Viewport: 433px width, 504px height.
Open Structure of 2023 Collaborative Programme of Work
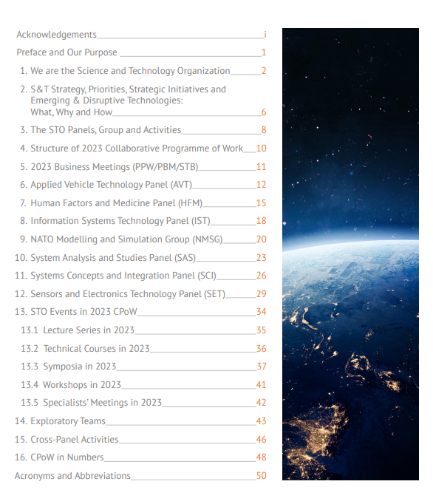pos(143,149)
